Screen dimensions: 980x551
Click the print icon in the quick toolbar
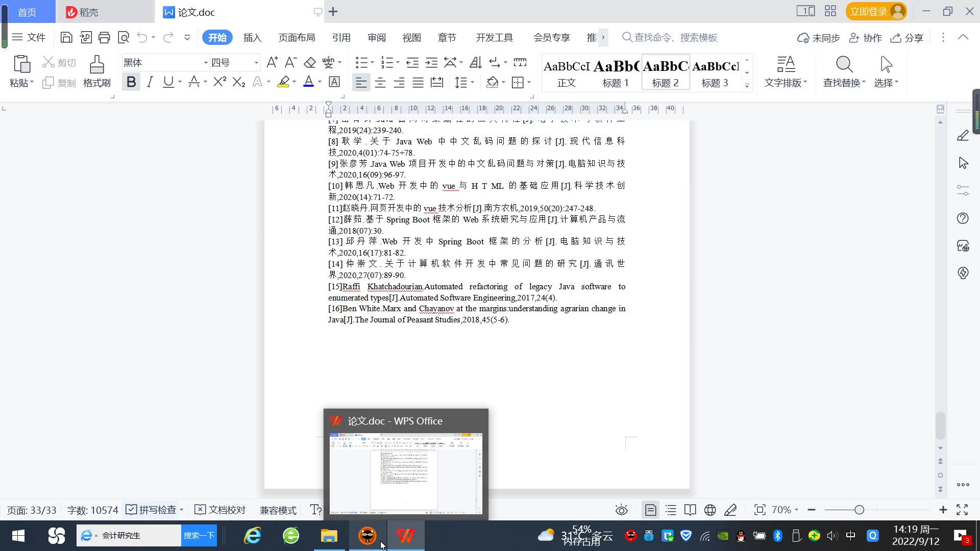click(x=104, y=37)
